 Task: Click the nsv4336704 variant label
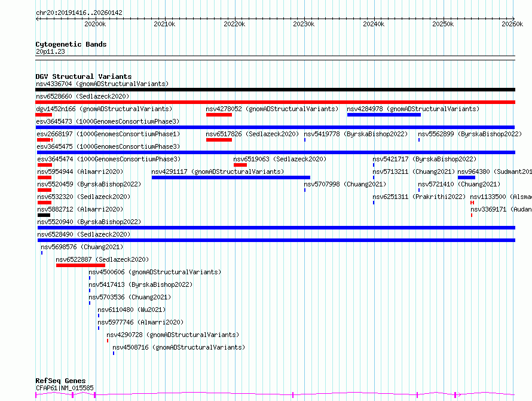pos(102,84)
